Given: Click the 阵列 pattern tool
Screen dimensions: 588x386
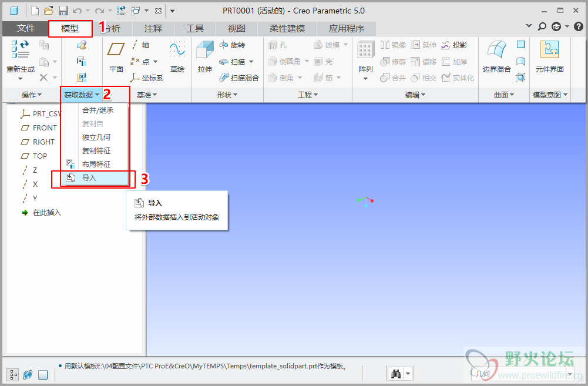Looking at the screenshot, I should pyautogui.click(x=365, y=60).
